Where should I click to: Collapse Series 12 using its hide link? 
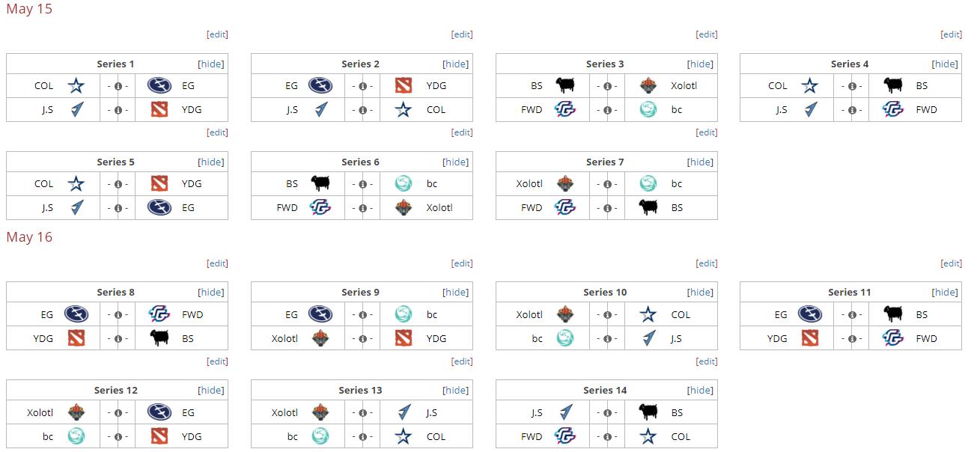tap(211, 391)
